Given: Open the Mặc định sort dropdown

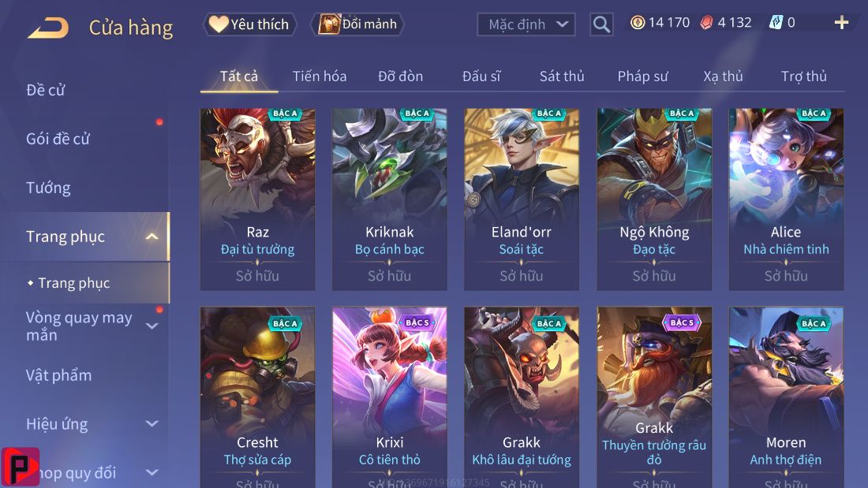Looking at the screenshot, I should (526, 24).
